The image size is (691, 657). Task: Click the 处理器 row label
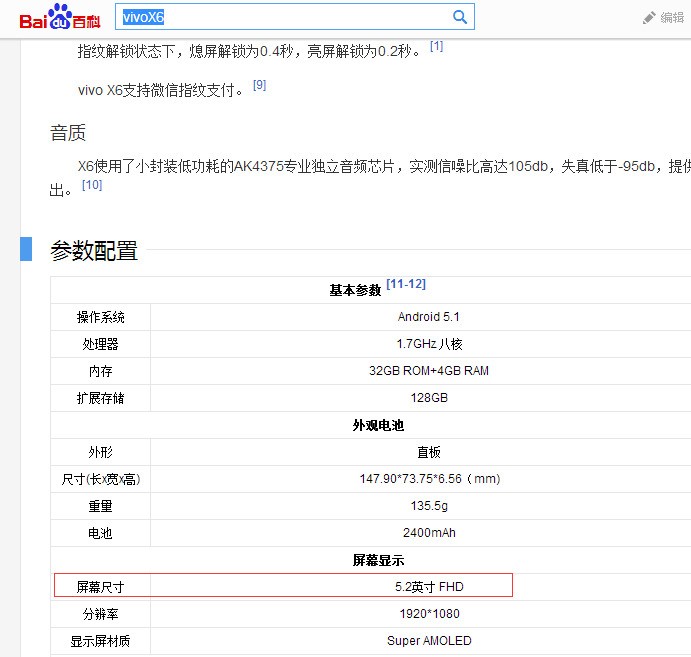(100, 344)
